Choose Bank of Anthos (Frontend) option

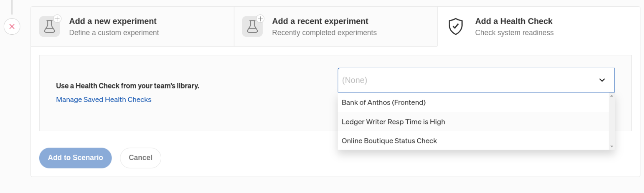click(x=473, y=103)
